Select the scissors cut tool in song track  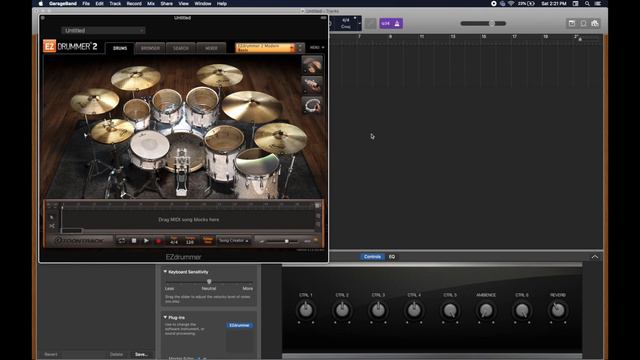coord(52,226)
